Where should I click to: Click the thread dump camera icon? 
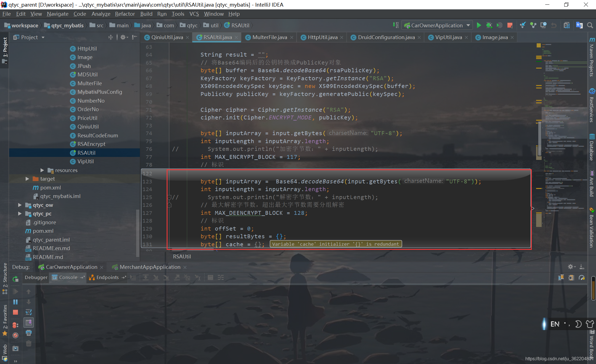click(15, 349)
